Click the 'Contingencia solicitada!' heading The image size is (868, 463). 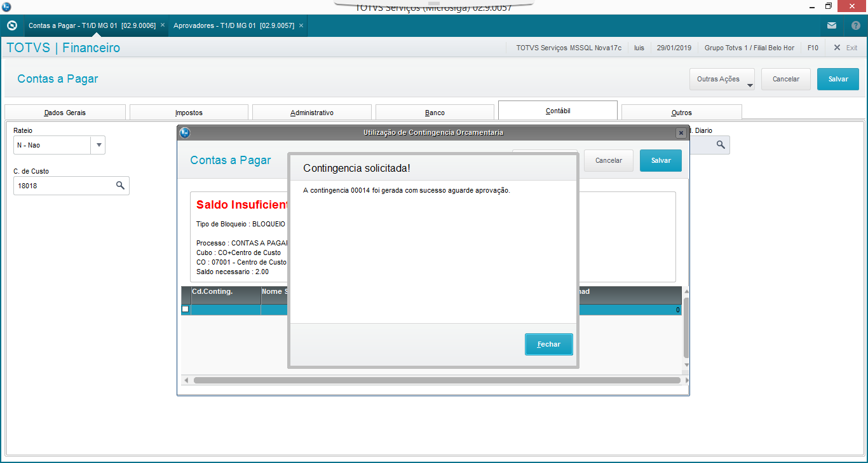coord(357,168)
